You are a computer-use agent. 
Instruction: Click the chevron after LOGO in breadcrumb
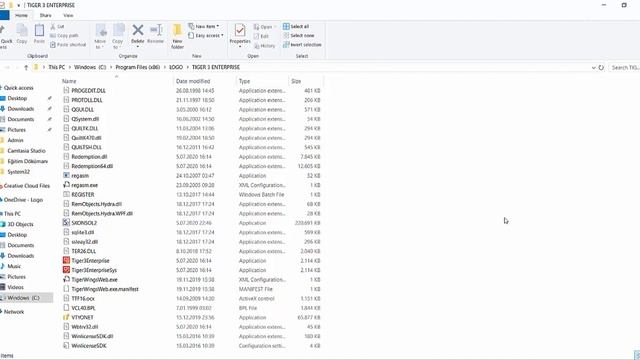pos(187,67)
